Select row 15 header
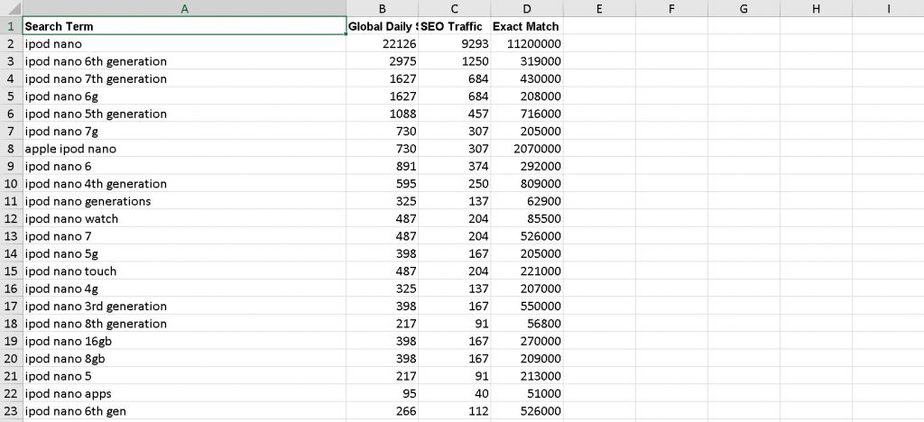Viewport: 924px width, 422px height. tap(11, 271)
